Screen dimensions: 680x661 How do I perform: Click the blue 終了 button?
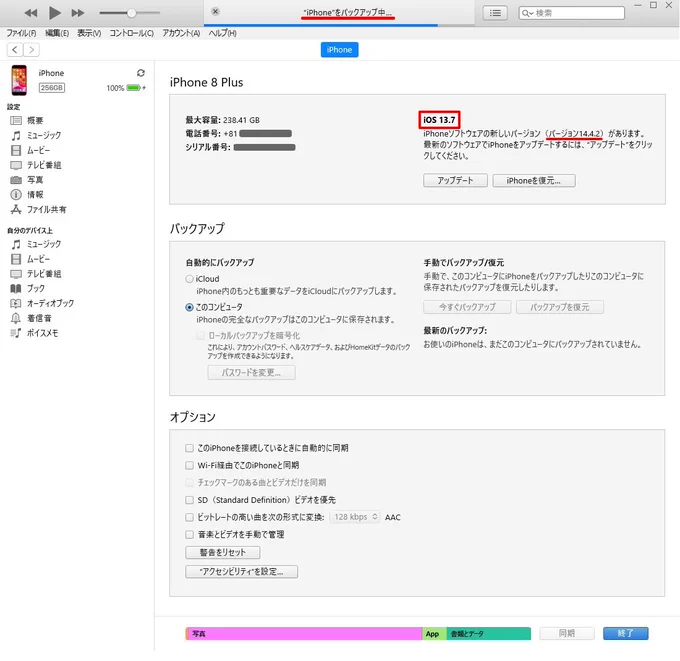(x=626, y=634)
